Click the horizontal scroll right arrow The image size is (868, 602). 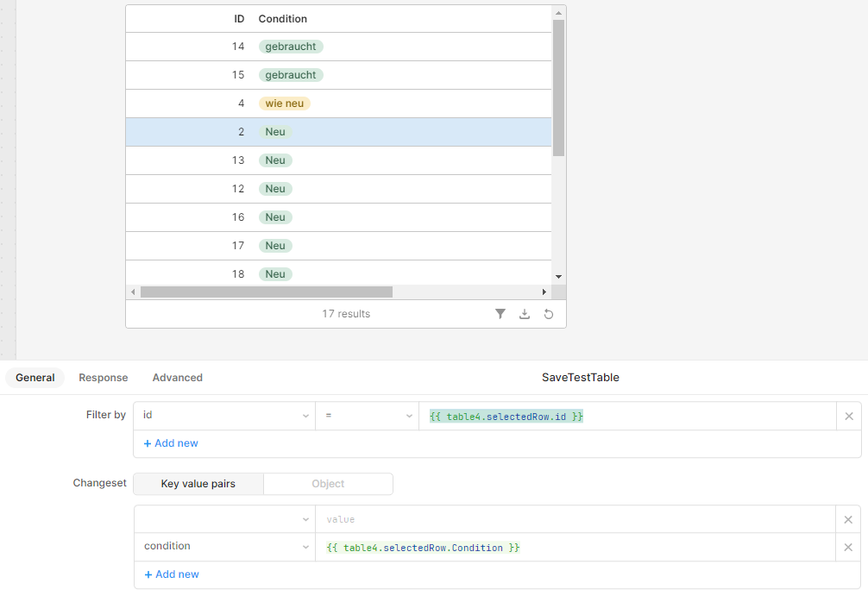(x=544, y=292)
